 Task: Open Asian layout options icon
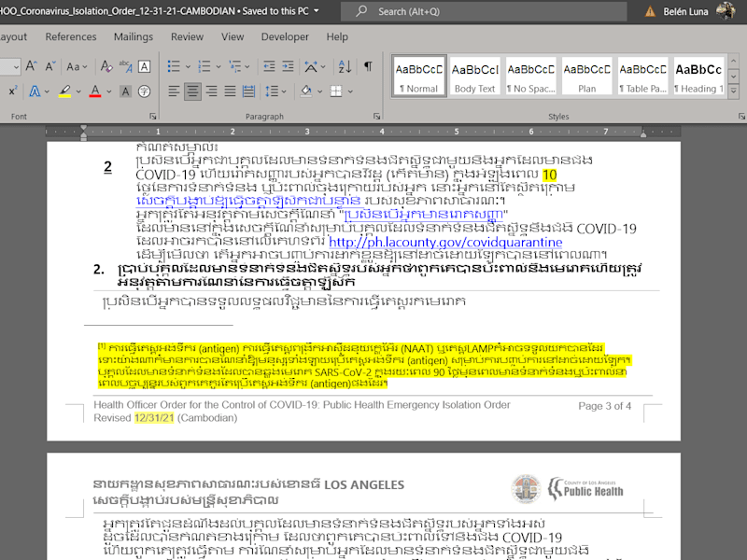point(311,66)
